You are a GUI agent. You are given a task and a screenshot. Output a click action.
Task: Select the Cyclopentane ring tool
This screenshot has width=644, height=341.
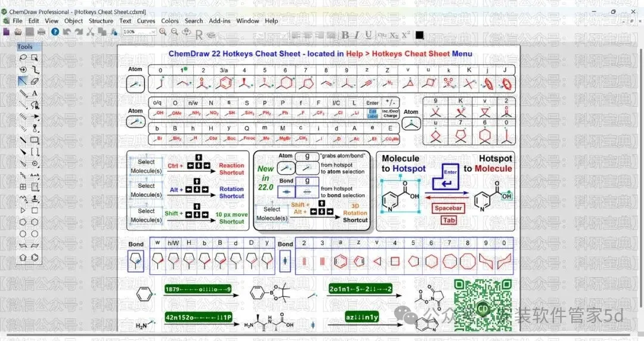pos(23,222)
